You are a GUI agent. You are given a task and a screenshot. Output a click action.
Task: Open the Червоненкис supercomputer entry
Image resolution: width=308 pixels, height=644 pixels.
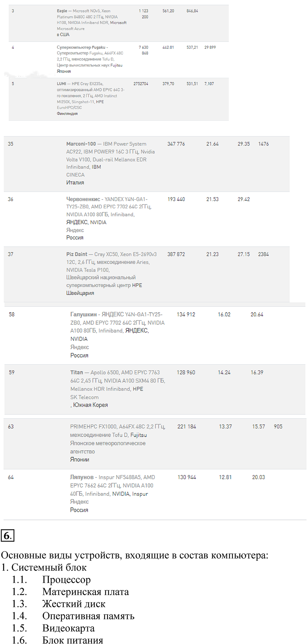coord(83,199)
